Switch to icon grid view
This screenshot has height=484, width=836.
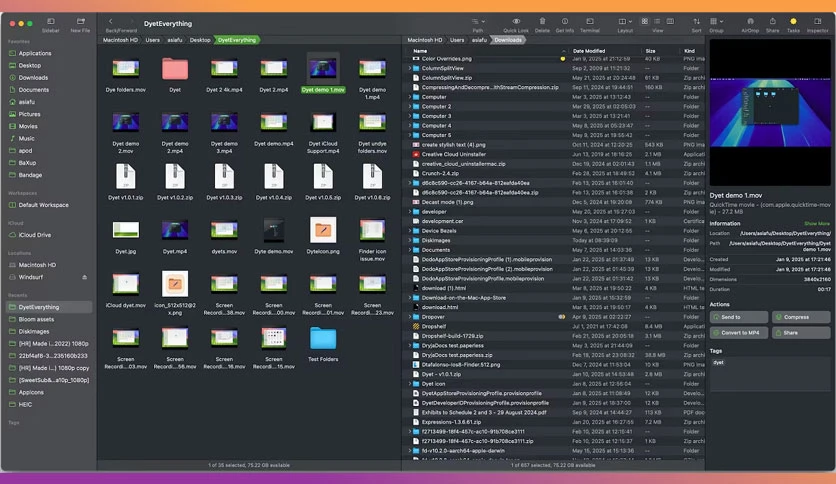tap(645, 21)
